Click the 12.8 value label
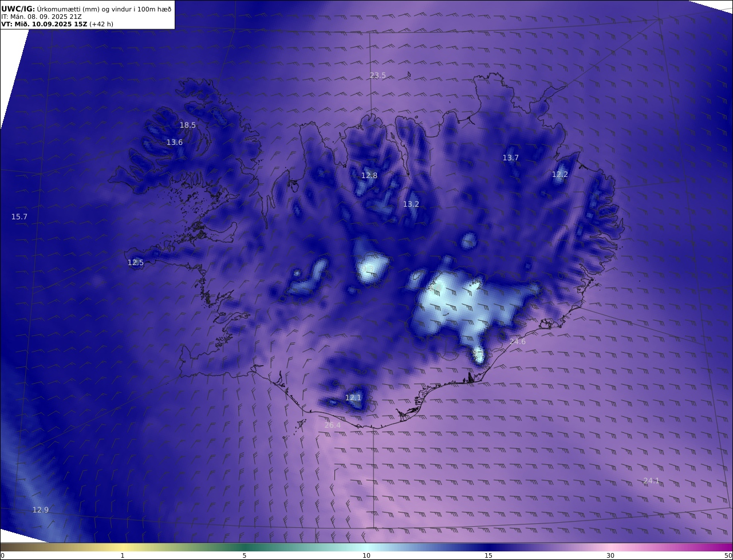This screenshot has height=560, width=733. (369, 175)
